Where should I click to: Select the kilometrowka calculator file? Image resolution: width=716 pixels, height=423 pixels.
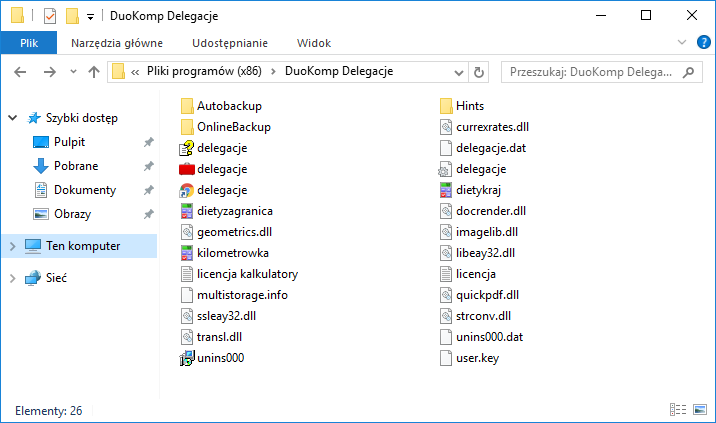point(225,253)
